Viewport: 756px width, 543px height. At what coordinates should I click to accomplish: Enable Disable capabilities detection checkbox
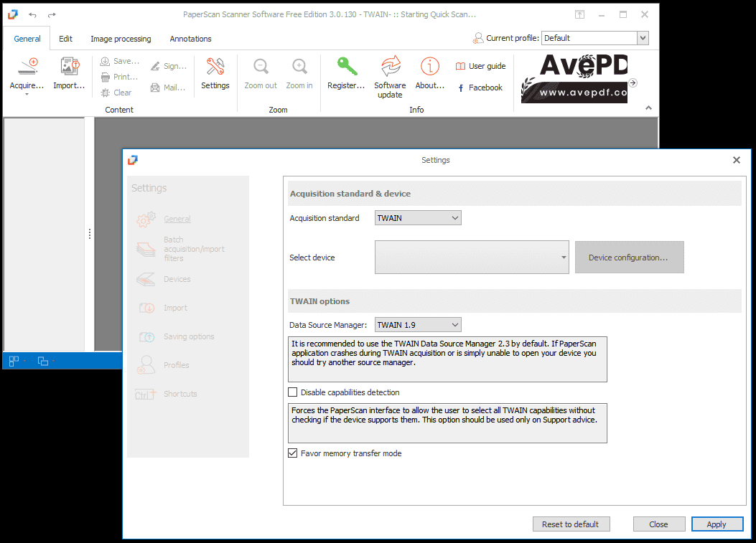293,392
